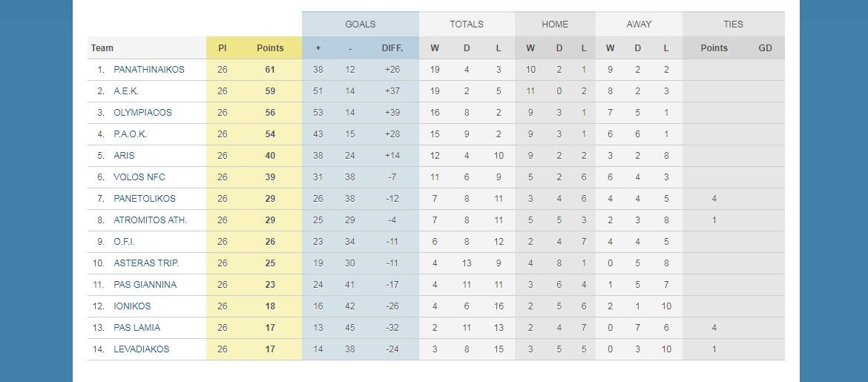
Task: Click the Team column header
Action: (x=102, y=48)
